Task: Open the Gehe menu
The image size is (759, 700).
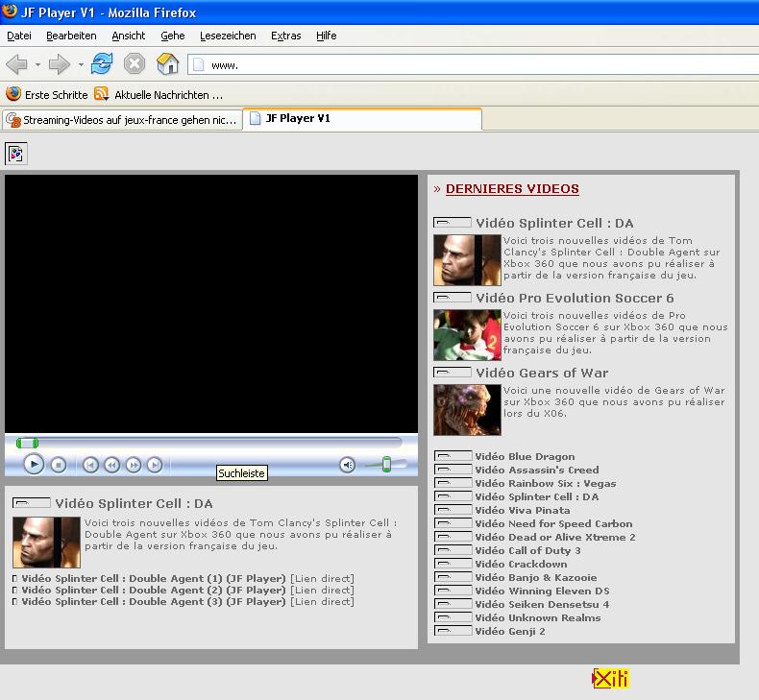Action: pyautogui.click(x=173, y=36)
